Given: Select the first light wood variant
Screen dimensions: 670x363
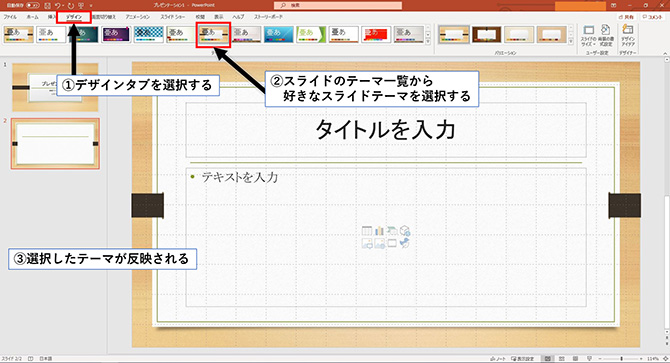Looking at the screenshot, I should pos(454,35).
